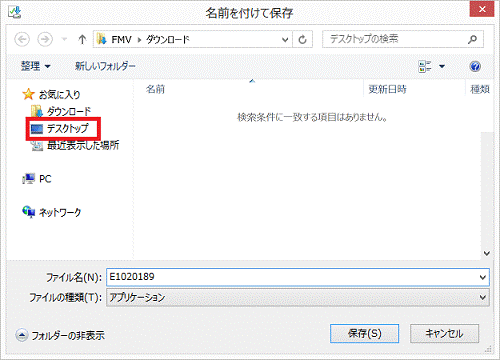500x360 pixels.
Task: Click the FMV breadcrumb in address bar
Action: [x=121, y=40]
